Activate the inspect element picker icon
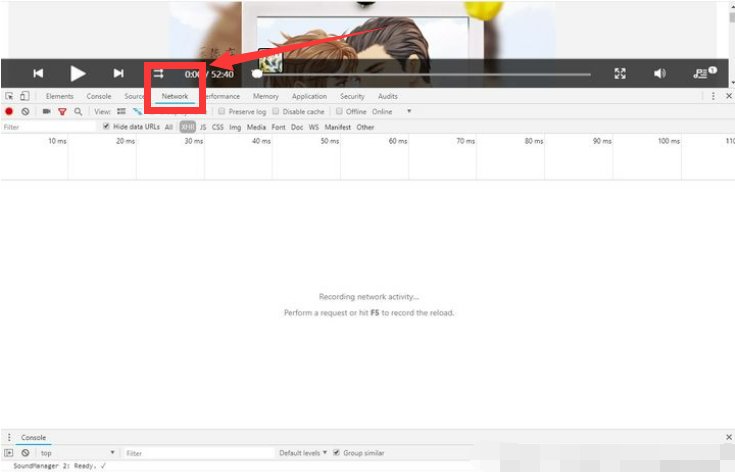This screenshot has width=735, height=472. click(x=9, y=96)
